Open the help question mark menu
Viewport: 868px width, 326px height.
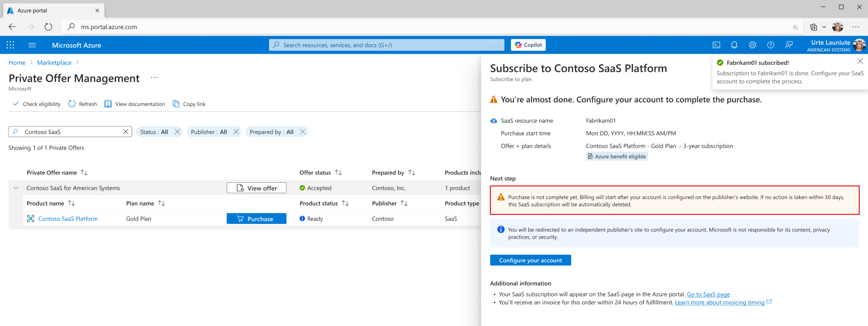point(770,45)
